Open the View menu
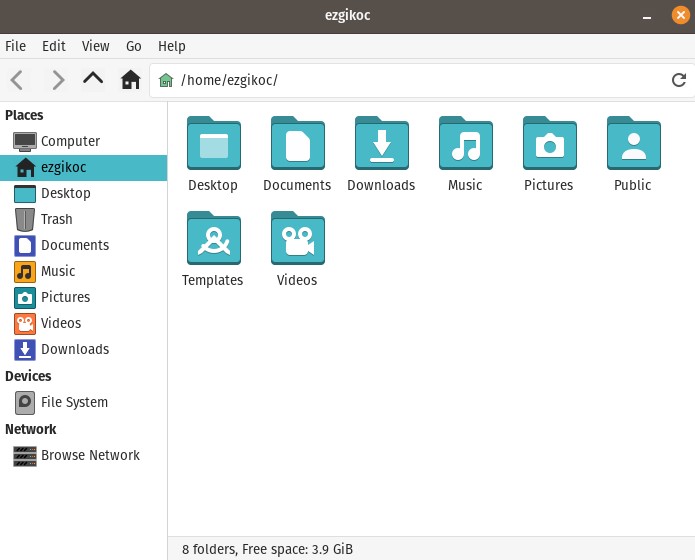Screen dimensions: 695x560 coord(96,46)
